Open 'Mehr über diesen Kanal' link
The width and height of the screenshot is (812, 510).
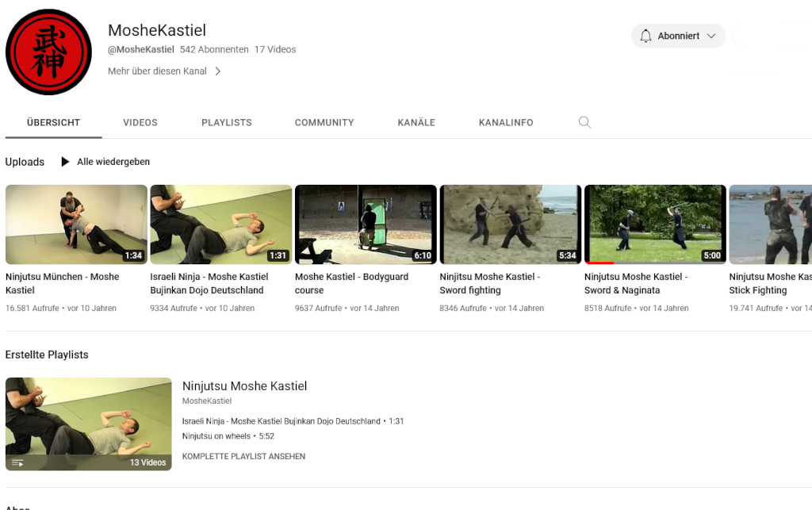pyautogui.click(x=158, y=71)
